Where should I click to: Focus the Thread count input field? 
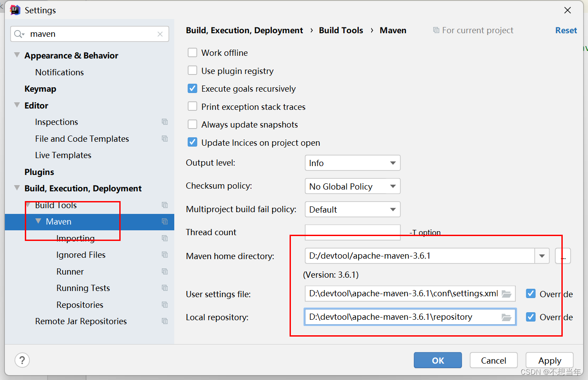click(353, 232)
